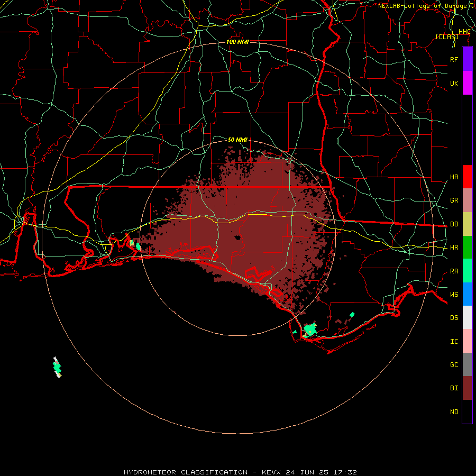The height and width of the screenshot is (476, 476).
Task: Click the 'UK' legend label
Action: click(x=454, y=83)
